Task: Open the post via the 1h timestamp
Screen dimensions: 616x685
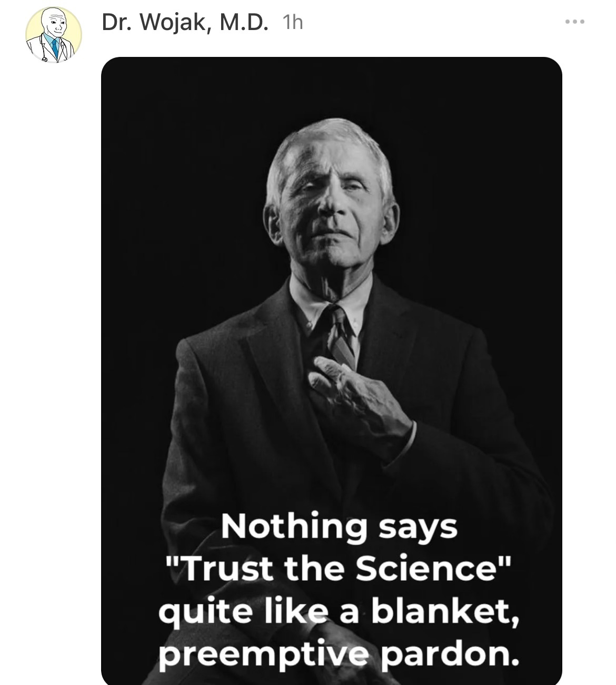Action: click(x=293, y=22)
